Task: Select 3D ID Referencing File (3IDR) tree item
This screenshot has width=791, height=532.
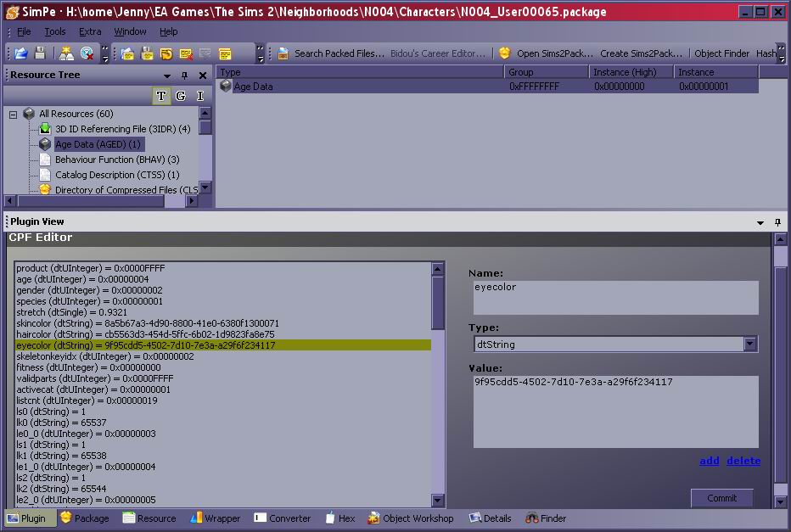Action: (122, 129)
